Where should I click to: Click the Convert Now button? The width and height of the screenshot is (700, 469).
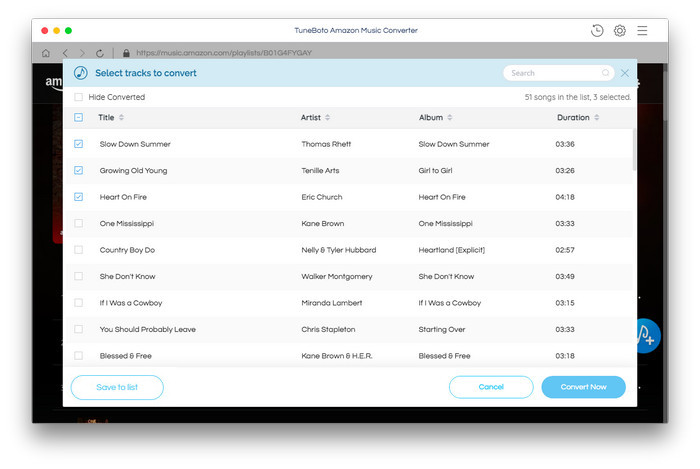pyautogui.click(x=583, y=387)
